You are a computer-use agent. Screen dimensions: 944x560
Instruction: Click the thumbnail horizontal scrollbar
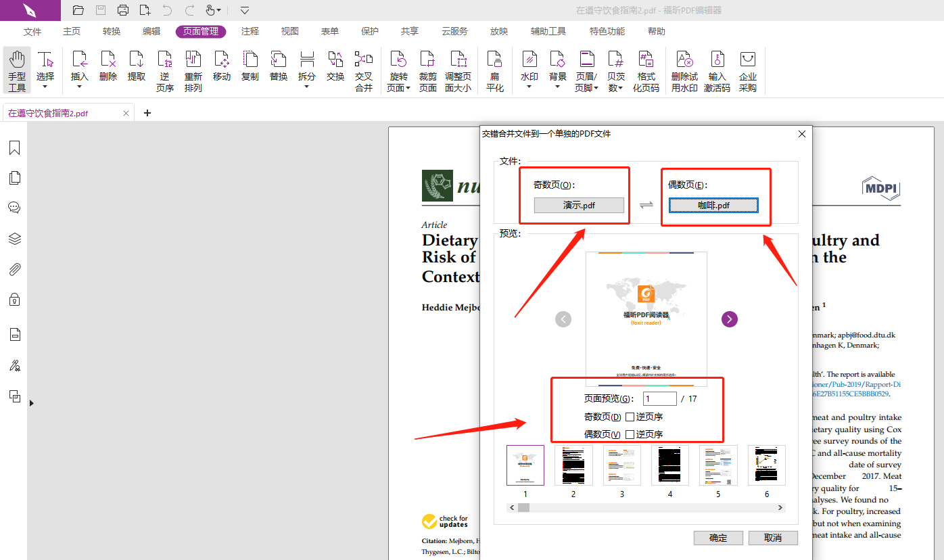click(646, 507)
